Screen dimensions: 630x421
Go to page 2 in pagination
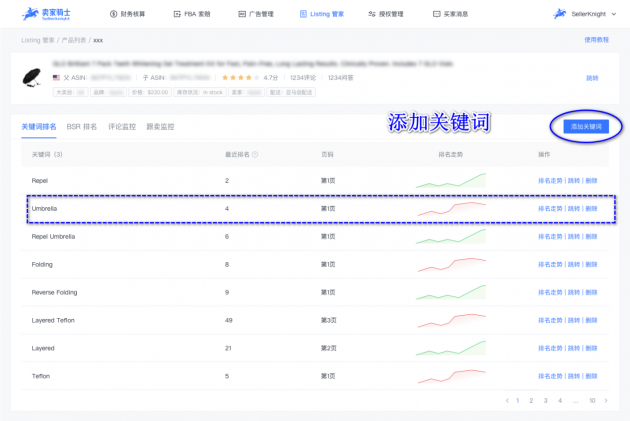pyautogui.click(x=531, y=401)
